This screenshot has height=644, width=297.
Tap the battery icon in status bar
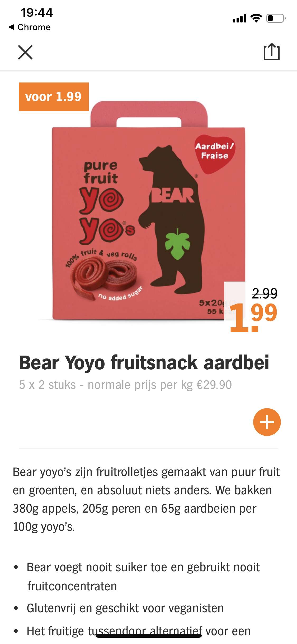276,18
